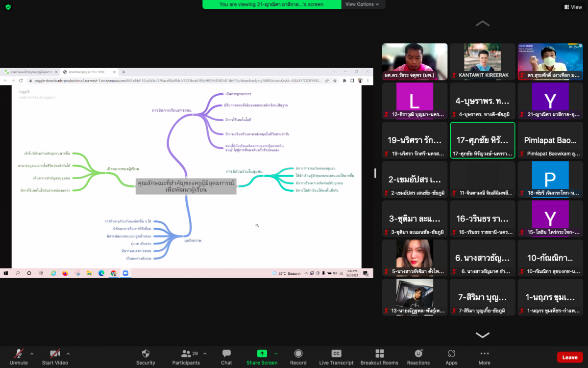The height and width of the screenshot is (368, 588).
Task: Click bookmark star in shared browser address bar
Action: [x=335, y=80]
